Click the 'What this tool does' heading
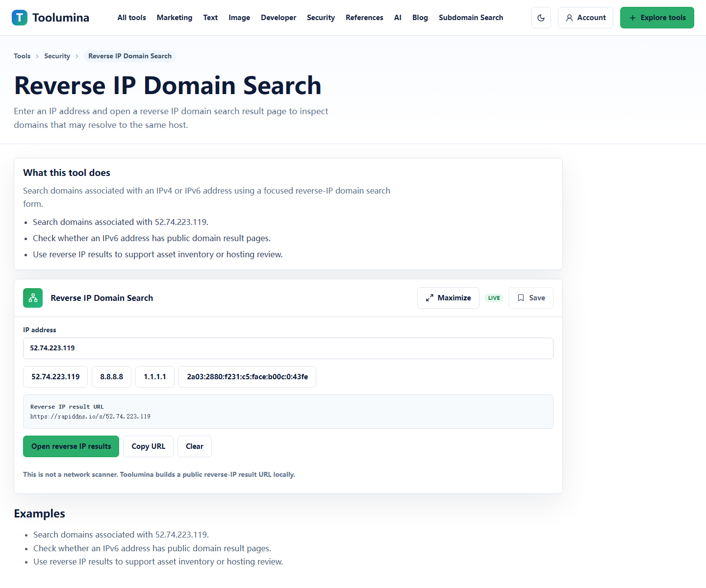Viewport: 706px width, 588px height. click(67, 172)
